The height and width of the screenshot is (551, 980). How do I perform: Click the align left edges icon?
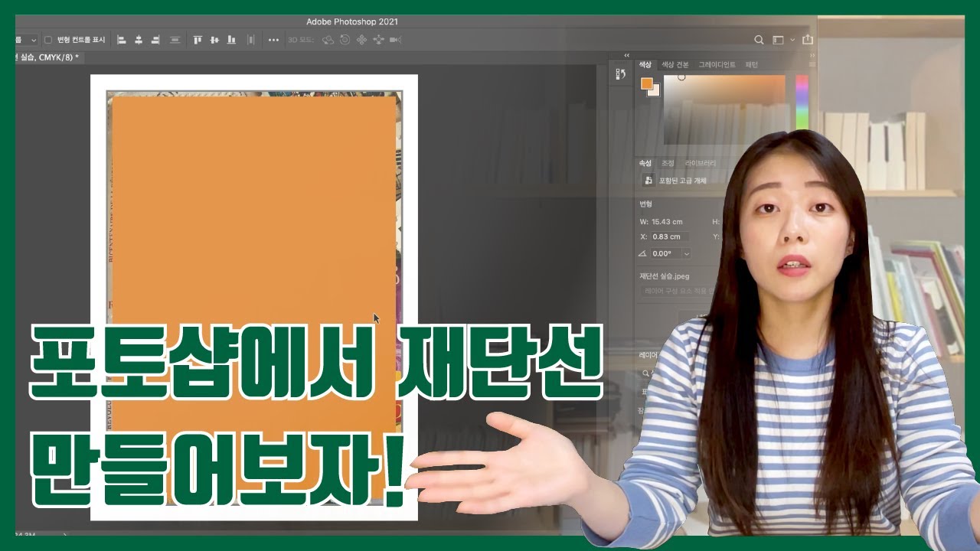click(x=122, y=40)
